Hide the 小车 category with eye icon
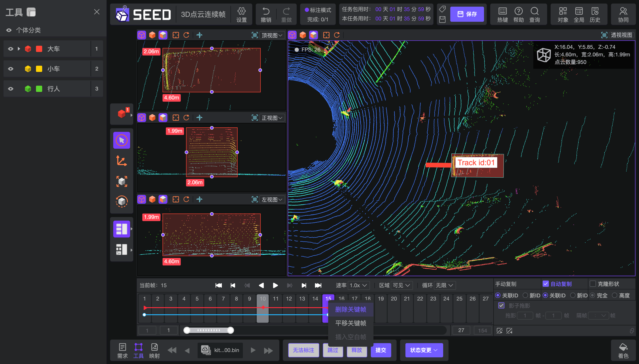639x364 pixels. pos(10,69)
